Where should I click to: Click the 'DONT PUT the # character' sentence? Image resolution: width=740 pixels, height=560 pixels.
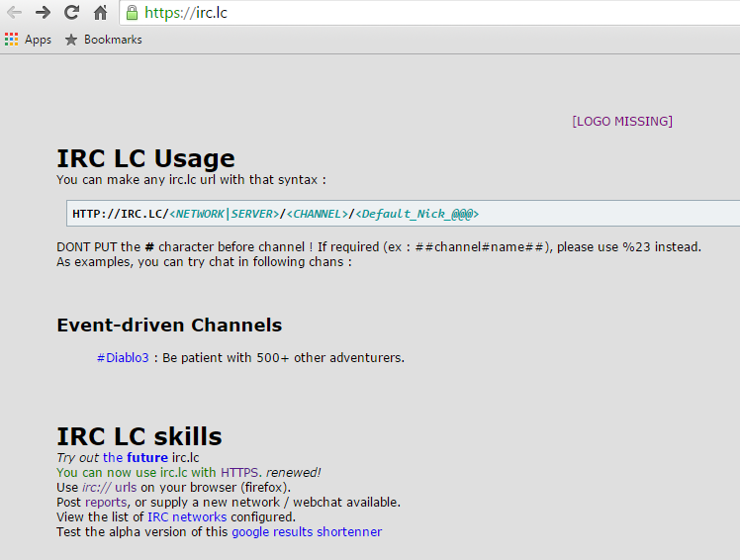[x=379, y=247]
